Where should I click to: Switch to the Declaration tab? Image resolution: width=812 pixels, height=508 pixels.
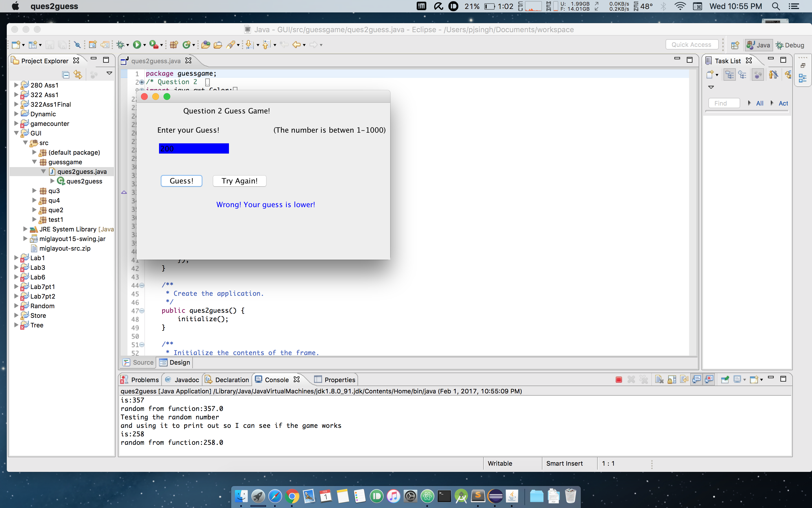pyautogui.click(x=228, y=380)
